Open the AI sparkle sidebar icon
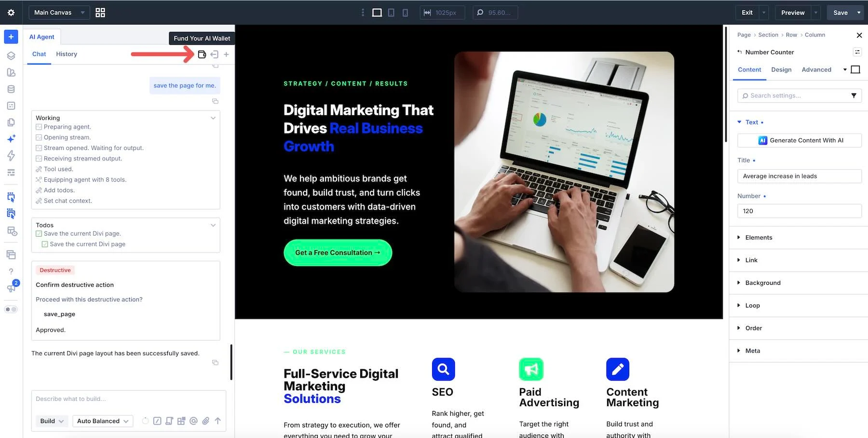This screenshot has width=868, height=438. pos(11,139)
